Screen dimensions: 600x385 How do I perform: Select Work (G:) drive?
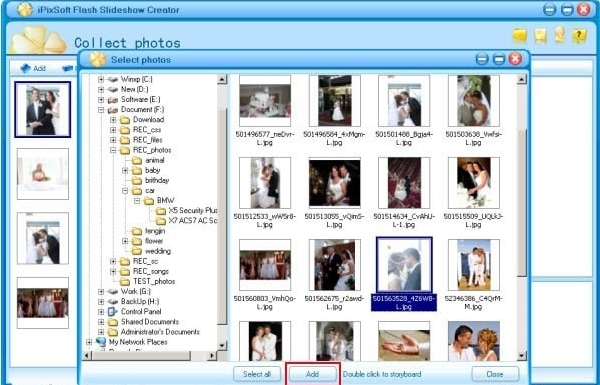point(135,291)
